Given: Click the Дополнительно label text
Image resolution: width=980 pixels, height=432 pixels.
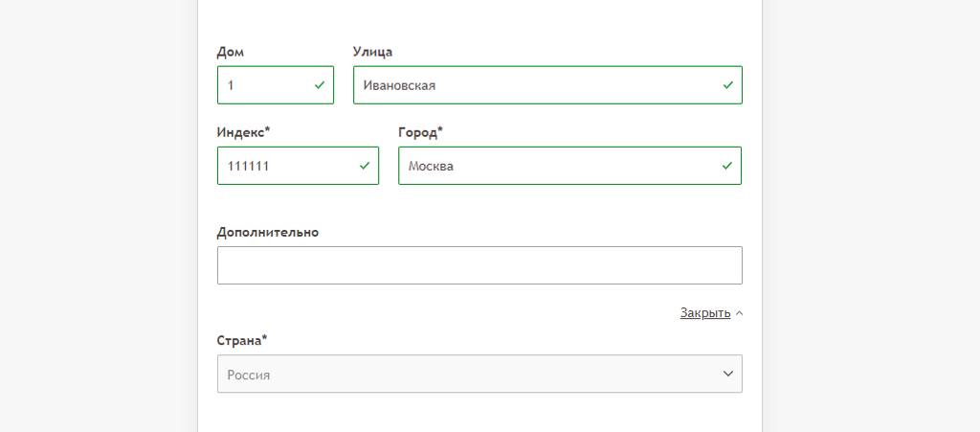Looking at the screenshot, I should click(x=268, y=233).
